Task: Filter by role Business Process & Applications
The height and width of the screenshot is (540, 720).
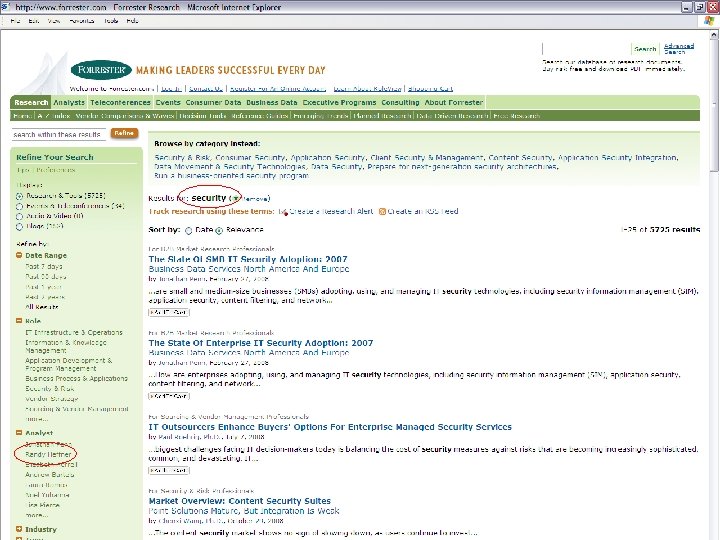Action: pyautogui.click(x=76, y=378)
